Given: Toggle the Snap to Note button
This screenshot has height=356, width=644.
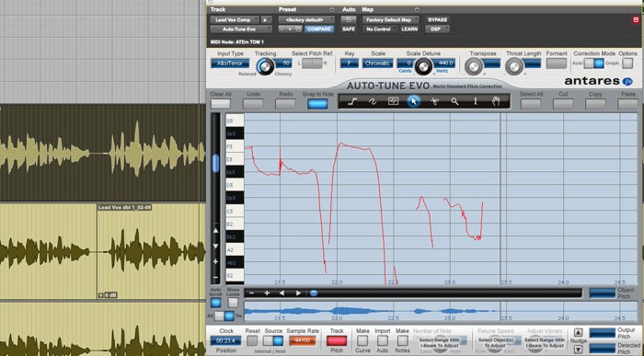Looking at the screenshot, I should [318, 104].
